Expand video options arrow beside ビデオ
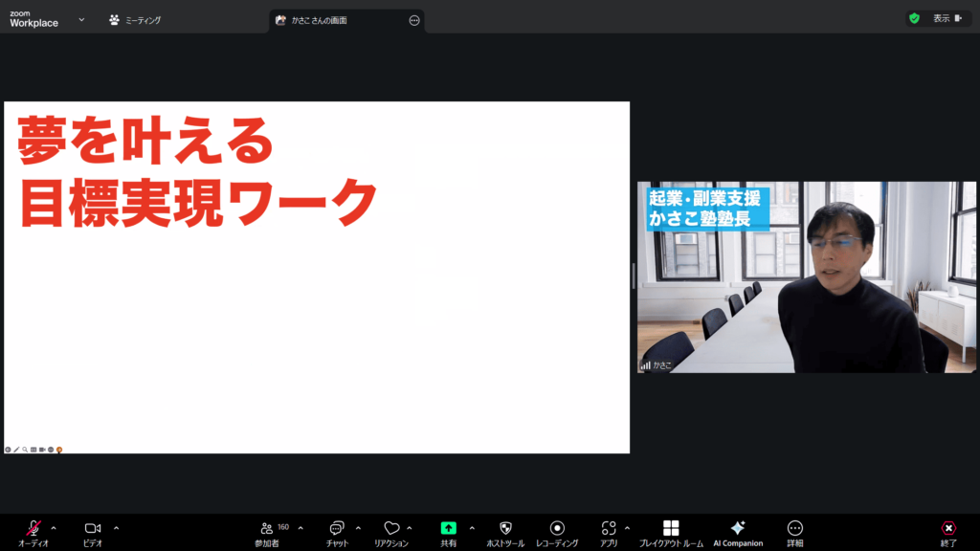This screenshot has height=551, width=980. click(117, 528)
